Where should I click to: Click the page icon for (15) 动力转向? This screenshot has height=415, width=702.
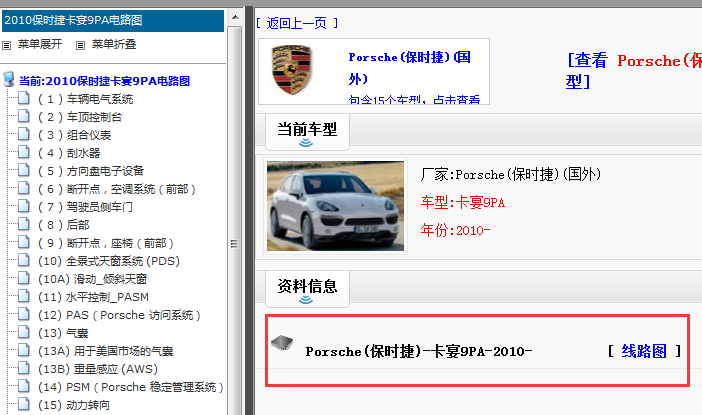tap(24, 404)
